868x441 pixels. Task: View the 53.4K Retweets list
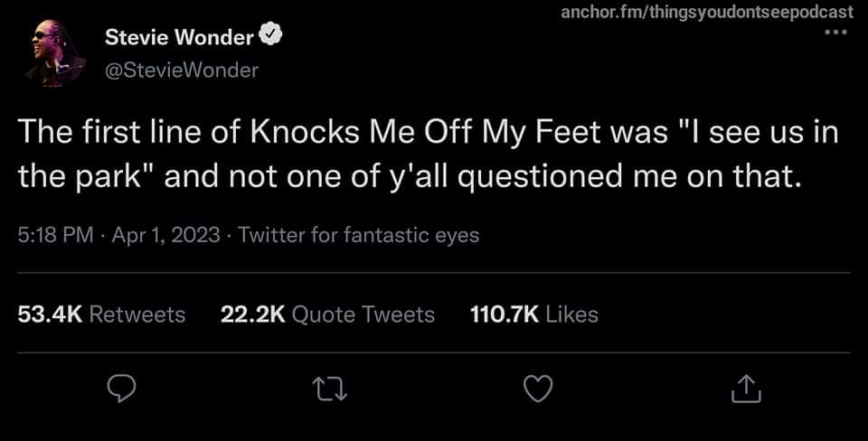tap(101, 314)
